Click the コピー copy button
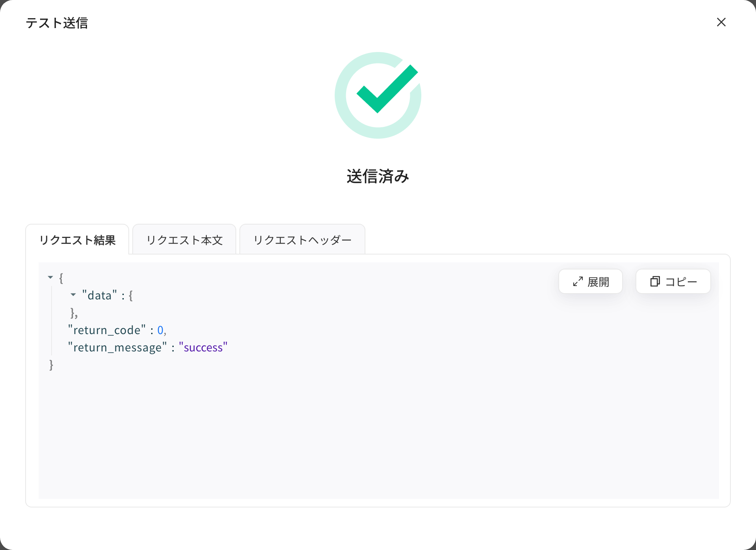Screen dimensions: 756x550 [x=673, y=281]
